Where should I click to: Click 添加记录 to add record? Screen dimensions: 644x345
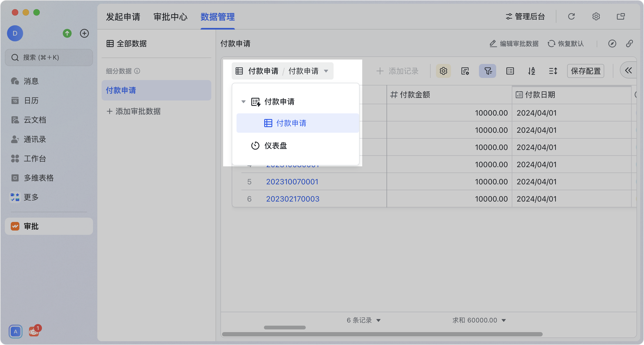tap(397, 71)
